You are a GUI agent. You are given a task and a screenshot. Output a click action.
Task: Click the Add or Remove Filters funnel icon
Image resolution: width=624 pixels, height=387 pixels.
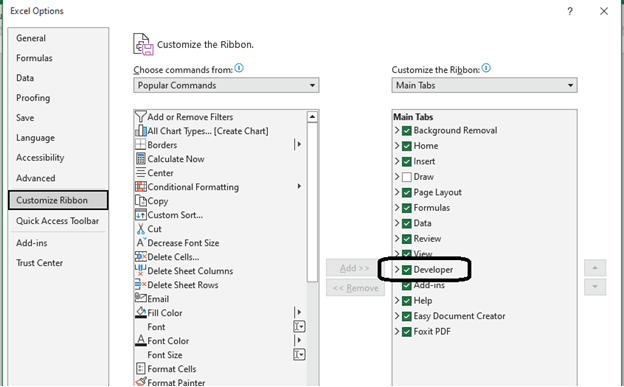[x=140, y=117]
